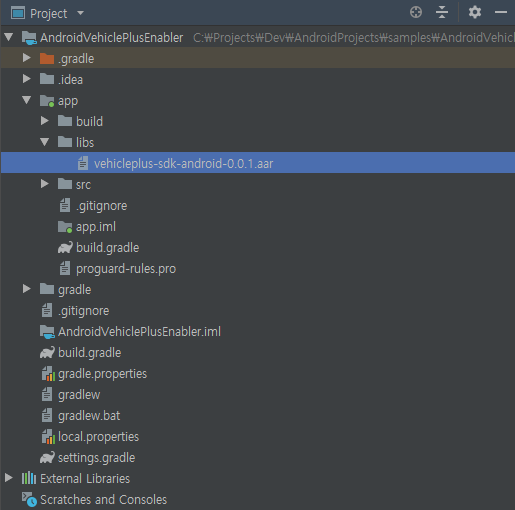Click the External Libraries bars icon

[x=29, y=478]
